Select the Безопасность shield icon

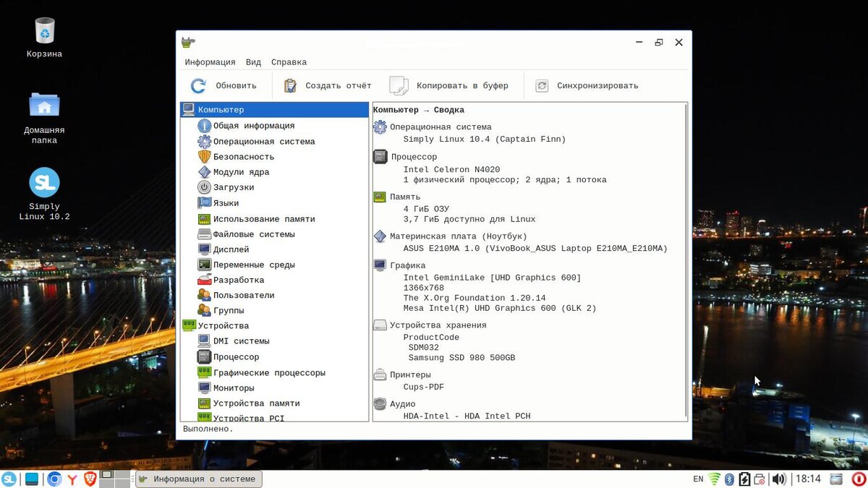coord(204,157)
